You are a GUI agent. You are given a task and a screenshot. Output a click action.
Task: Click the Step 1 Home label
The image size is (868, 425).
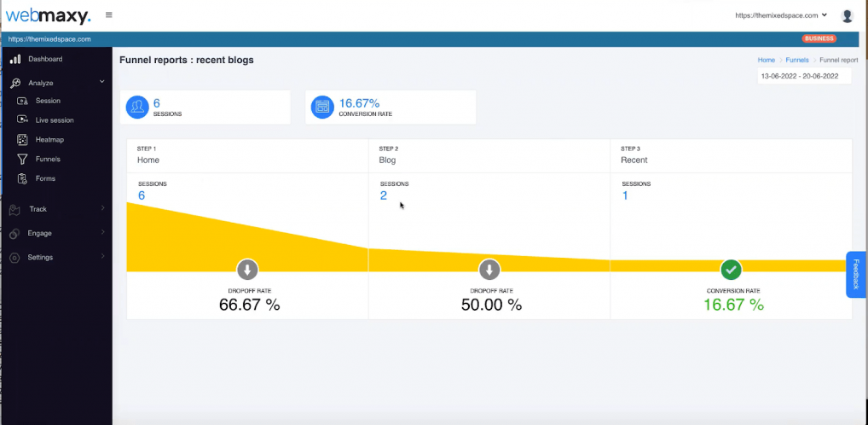click(x=148, y=160)
